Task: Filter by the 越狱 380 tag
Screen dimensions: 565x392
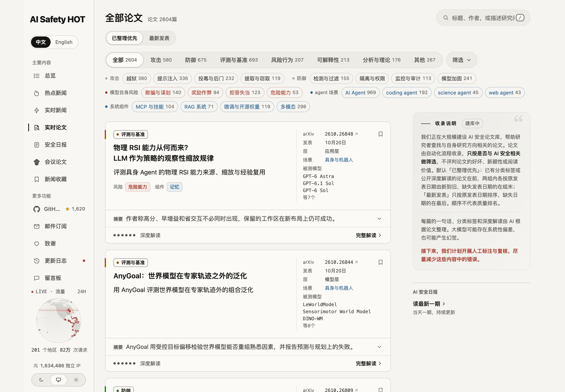Action: click(137, 79)
